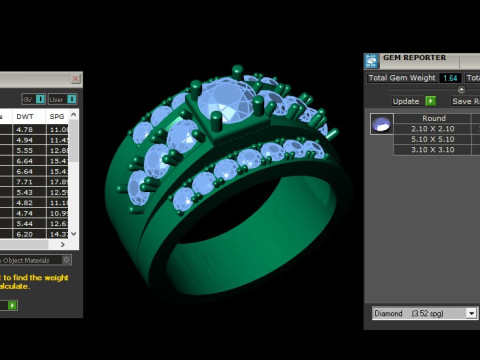The width and height of the screenshot is (480, 360).
Task: Click the green play arrow in left panel
Action: pos(12,305)
